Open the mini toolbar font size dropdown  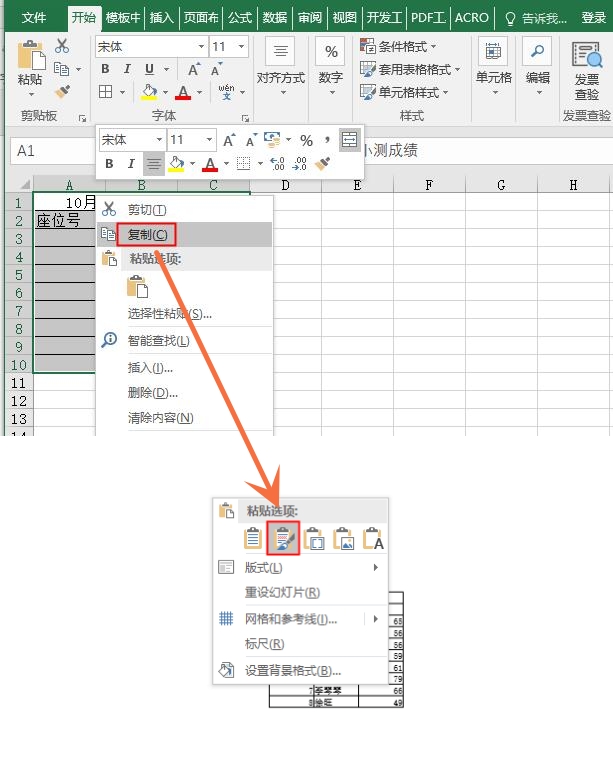pyautogui.click(x=209, y=140)
